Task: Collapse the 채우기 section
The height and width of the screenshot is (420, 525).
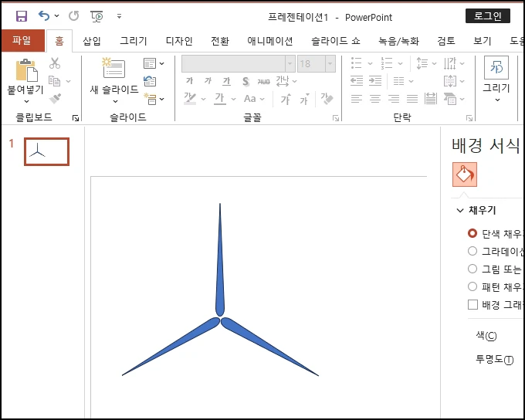Action: 460,210
